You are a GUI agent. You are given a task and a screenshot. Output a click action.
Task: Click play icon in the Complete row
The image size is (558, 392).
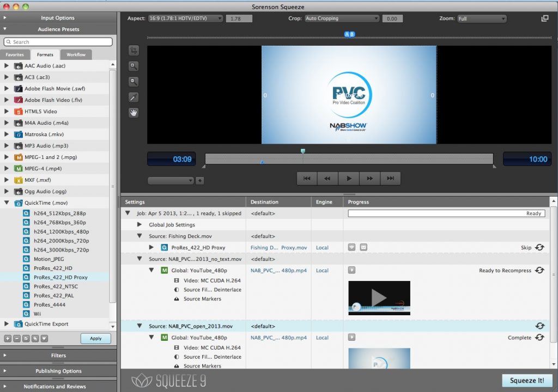(351, 337)
